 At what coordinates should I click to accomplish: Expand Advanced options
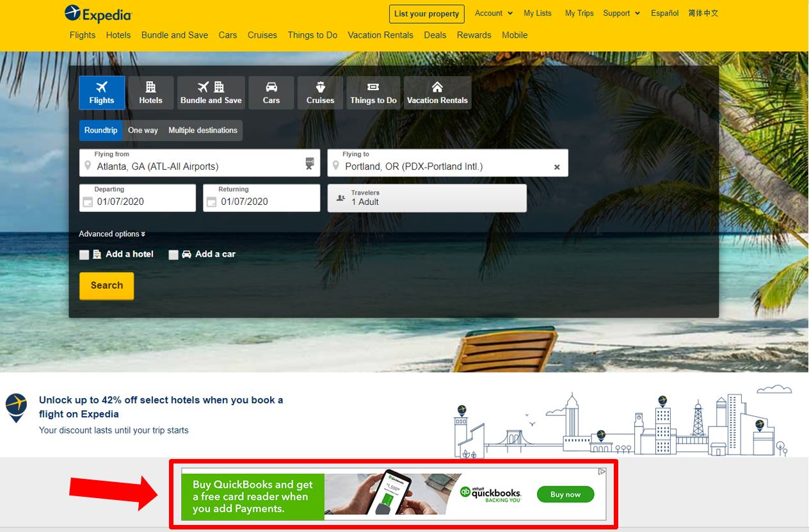[112, 234]
